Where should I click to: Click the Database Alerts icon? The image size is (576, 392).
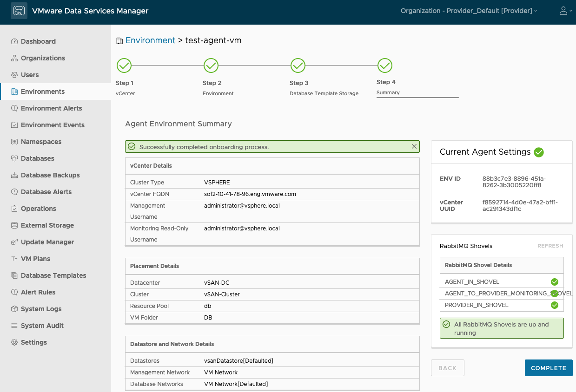pyautogui.click(x=14, y=192)
